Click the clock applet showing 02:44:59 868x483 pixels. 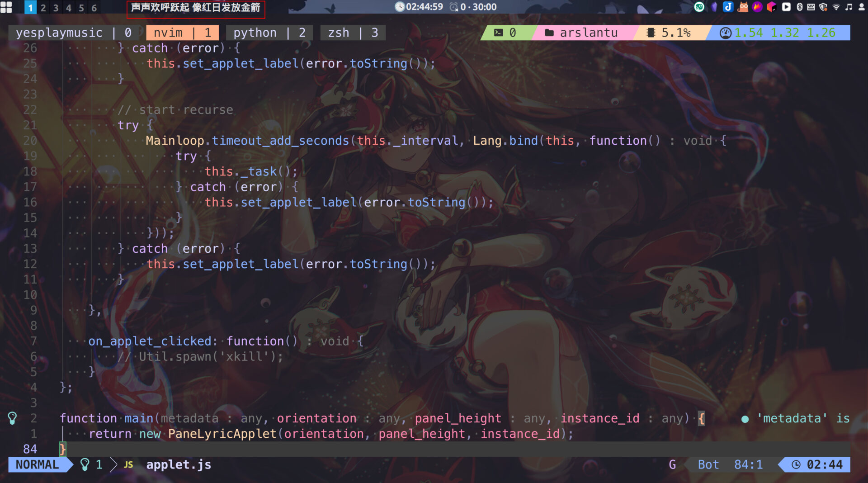419,7
